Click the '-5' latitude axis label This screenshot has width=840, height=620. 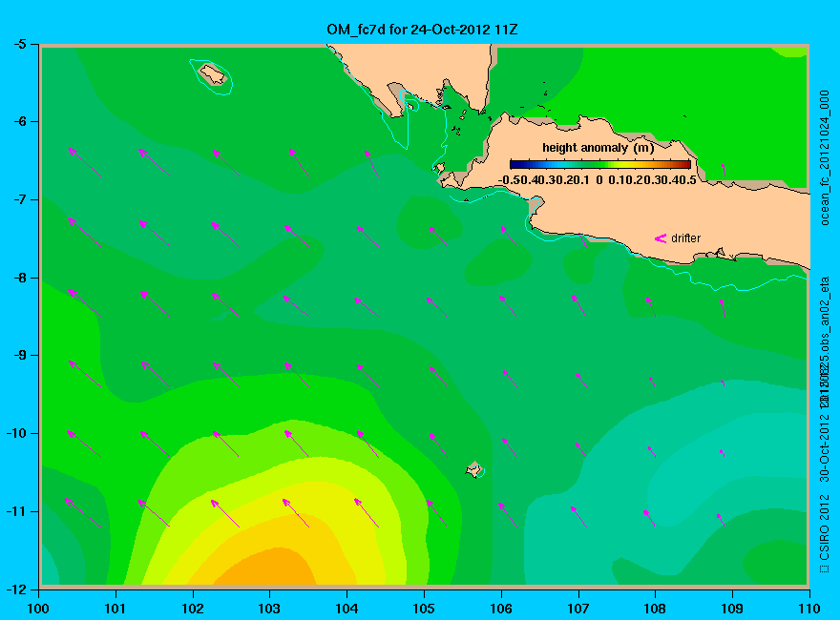point(19,45)
